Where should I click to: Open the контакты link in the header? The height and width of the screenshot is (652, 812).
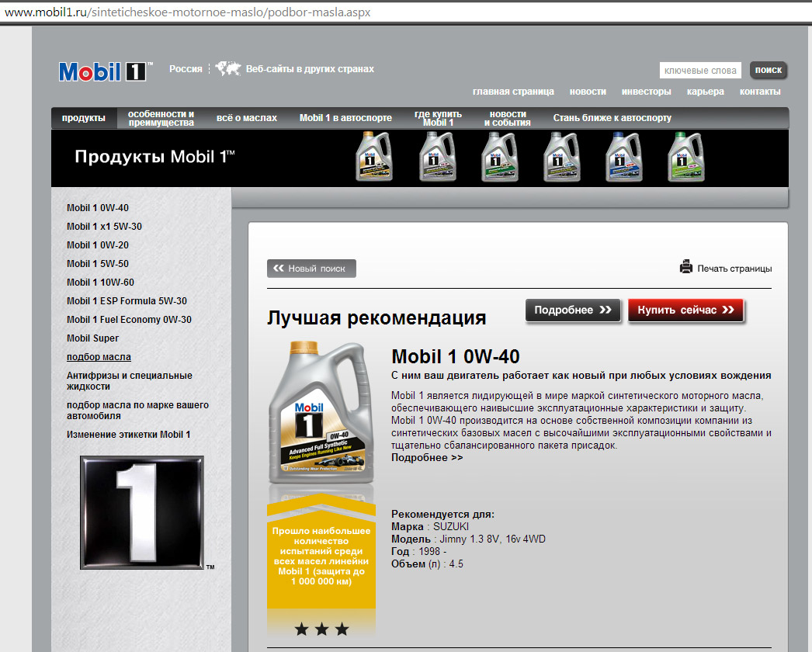[x=760, y=92]
